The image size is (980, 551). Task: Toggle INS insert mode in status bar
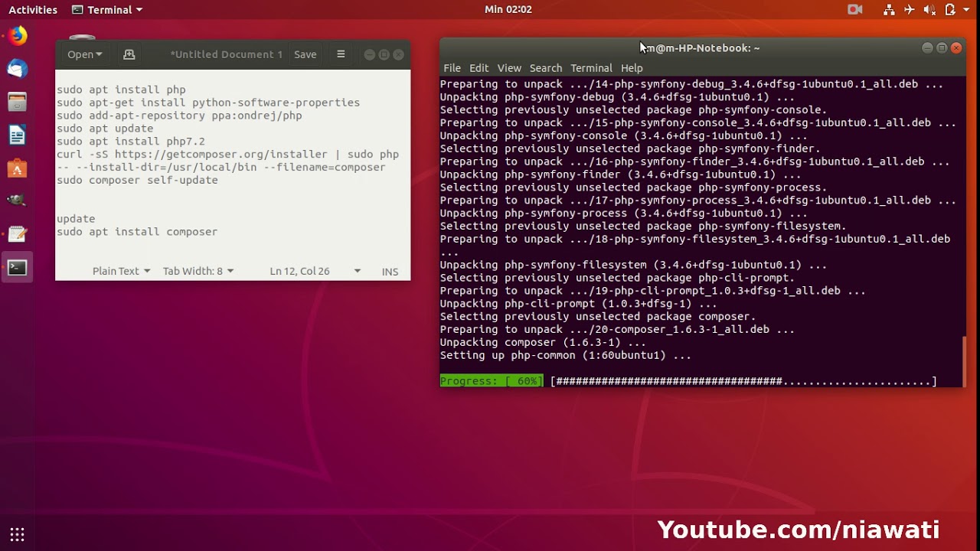390,271
